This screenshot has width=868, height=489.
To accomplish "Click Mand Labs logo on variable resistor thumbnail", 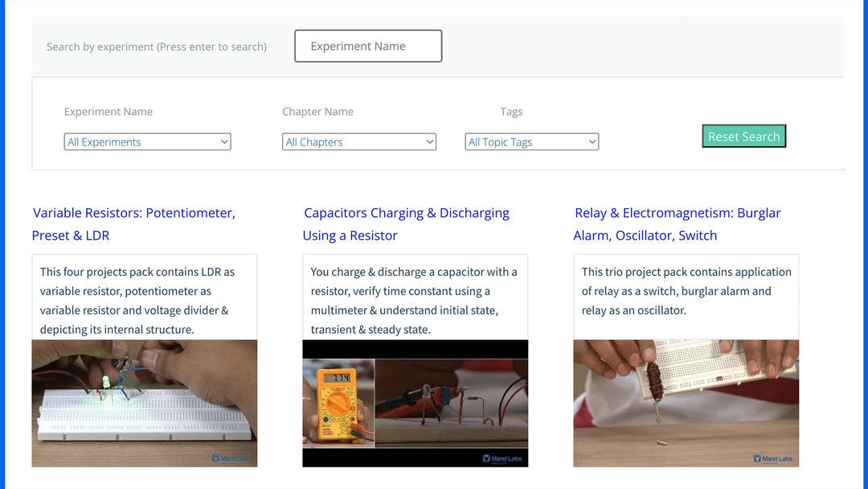I will tap(231, 458).
